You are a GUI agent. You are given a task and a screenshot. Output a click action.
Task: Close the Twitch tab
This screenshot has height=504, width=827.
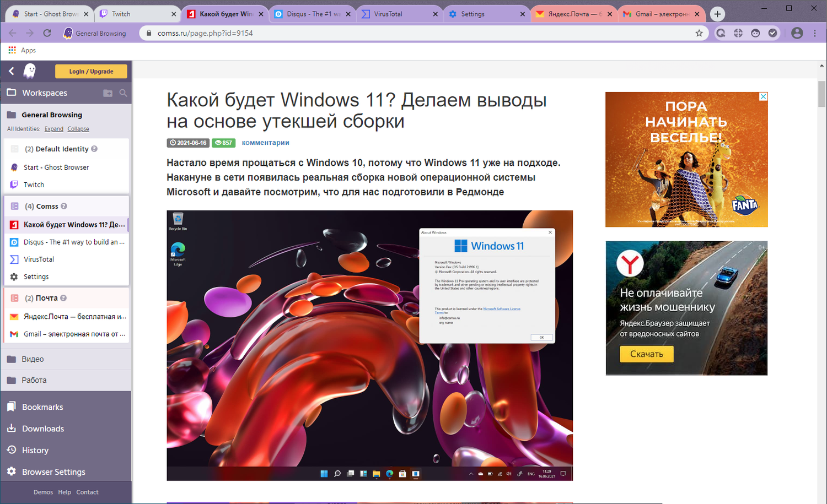click(x=174, y=14)
